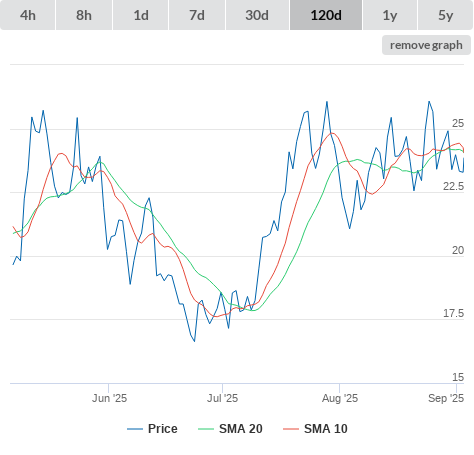Click the Sep '25 axis label

[446, 398]
